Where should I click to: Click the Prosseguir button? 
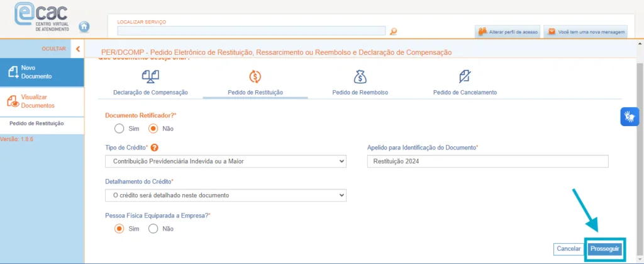click(605, 249)
